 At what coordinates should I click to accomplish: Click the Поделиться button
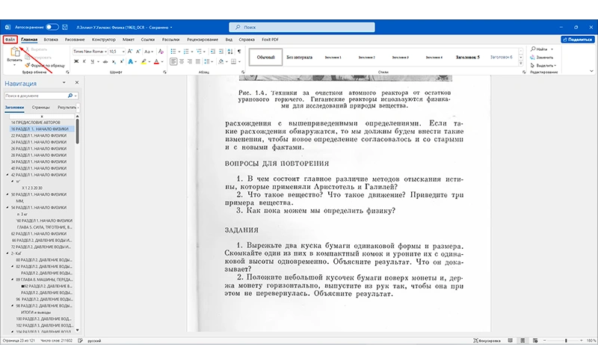click(577, 40)
